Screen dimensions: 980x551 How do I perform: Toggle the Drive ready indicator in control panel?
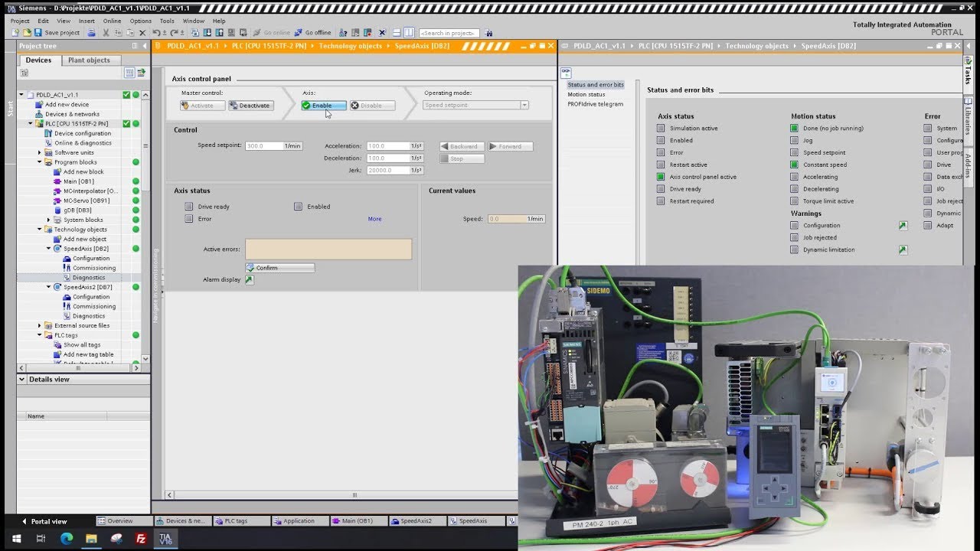[189, 207]
